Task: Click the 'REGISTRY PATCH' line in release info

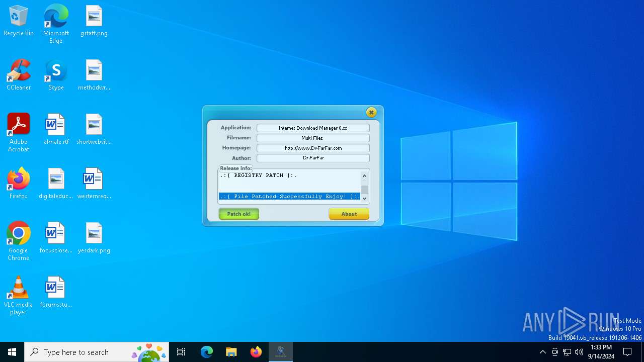Action: pyautogui.click(x=258, y=175)
